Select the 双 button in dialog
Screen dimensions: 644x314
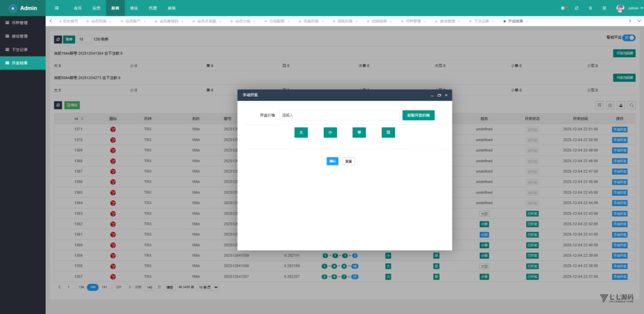(388, 133)
